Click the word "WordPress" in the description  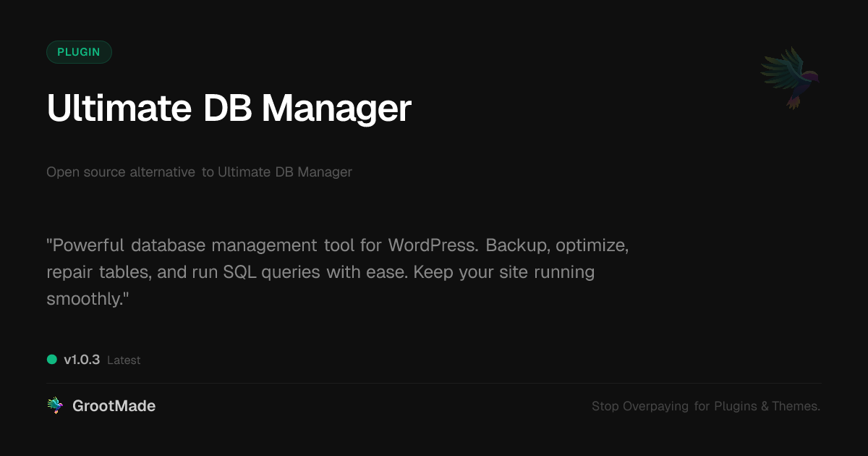pos(433,245)
